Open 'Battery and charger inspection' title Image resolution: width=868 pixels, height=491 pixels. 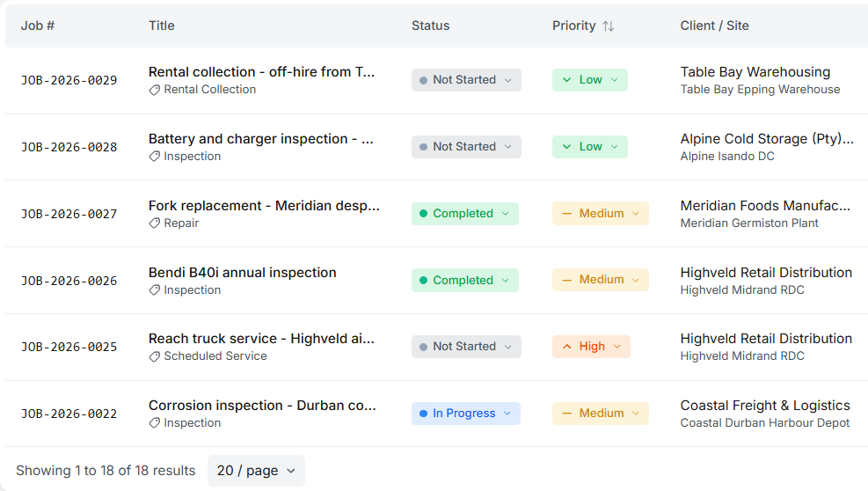260,139
